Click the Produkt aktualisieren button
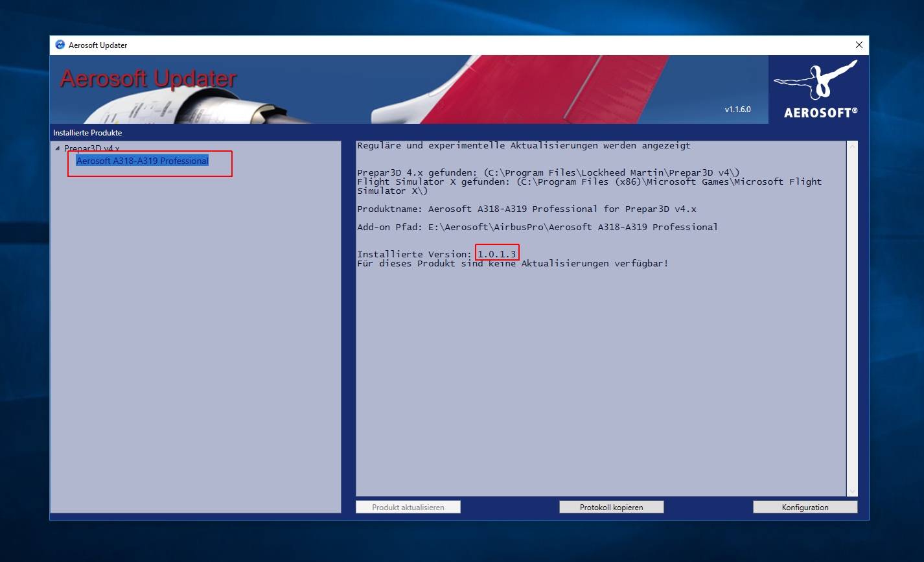Screen dimensions: 924x562 408,507
